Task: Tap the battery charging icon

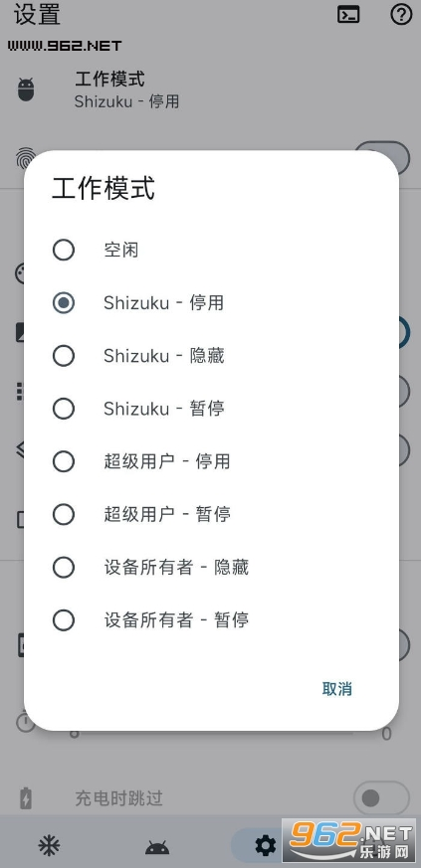Action: (26, 798)
